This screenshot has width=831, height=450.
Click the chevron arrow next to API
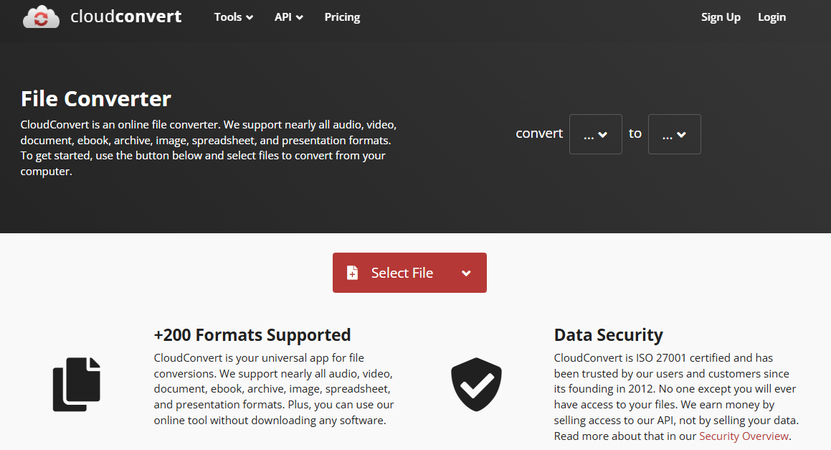pos(300,18)
